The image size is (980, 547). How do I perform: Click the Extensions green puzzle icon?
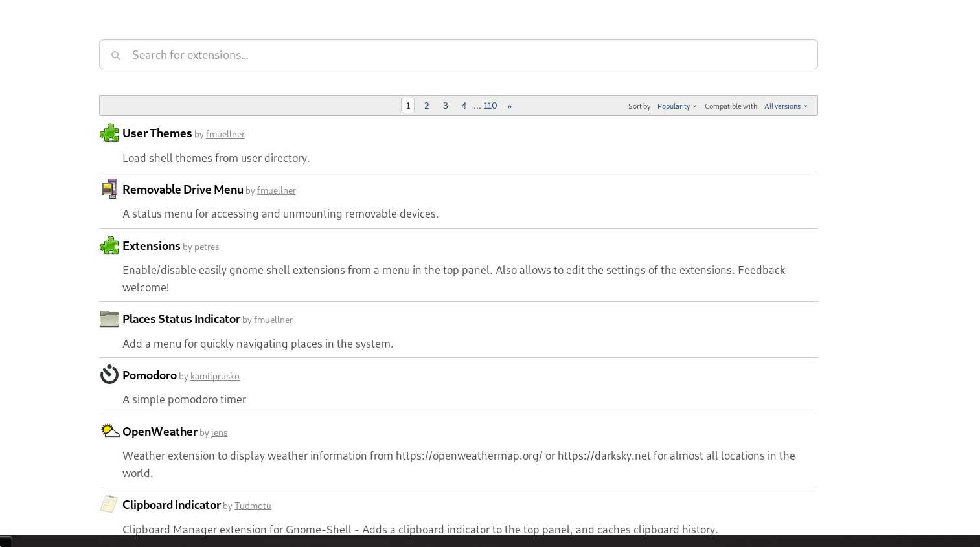pos(109,245)
